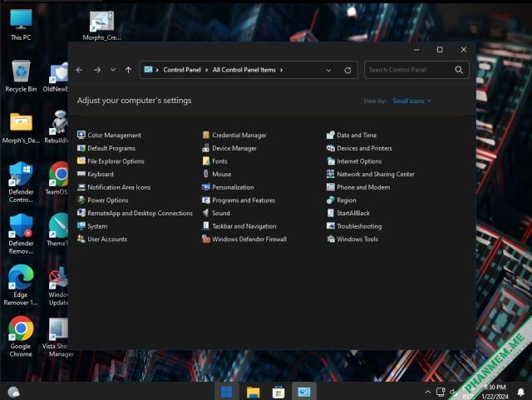Click the Keyboard icon

[81, 174]
